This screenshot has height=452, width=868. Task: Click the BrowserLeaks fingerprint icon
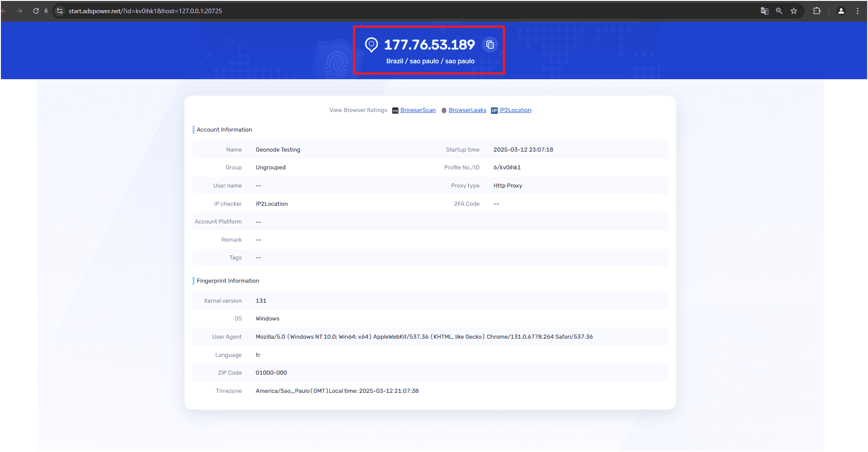pyautogui.click(x=444, y=110)
